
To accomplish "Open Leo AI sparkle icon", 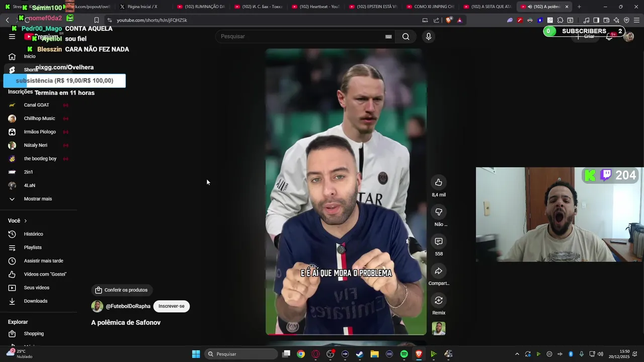I will tap(616, 20).
